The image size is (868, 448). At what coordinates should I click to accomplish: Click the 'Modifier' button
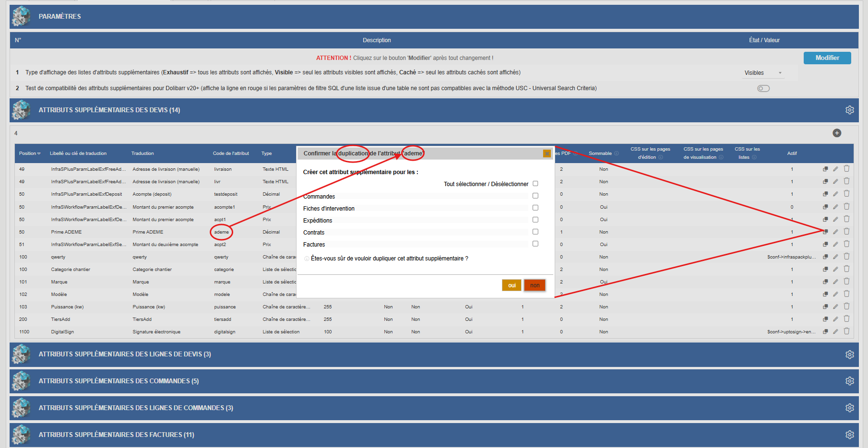tap(827, 58)
